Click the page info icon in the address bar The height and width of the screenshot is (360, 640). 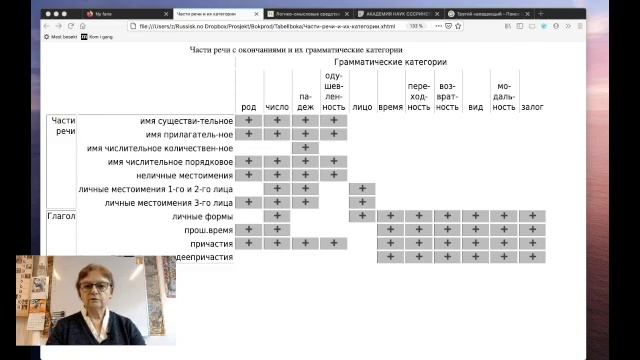[133, 26]
